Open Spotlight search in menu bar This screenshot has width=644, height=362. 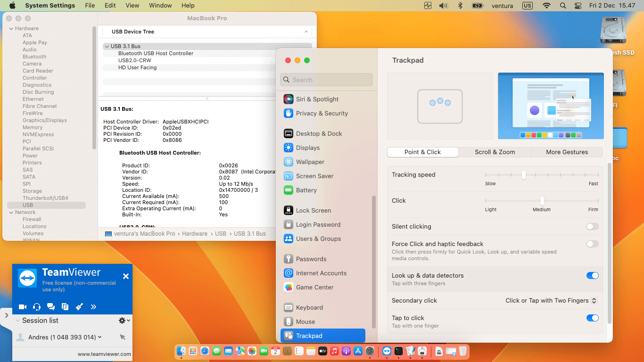pos(562,6)
